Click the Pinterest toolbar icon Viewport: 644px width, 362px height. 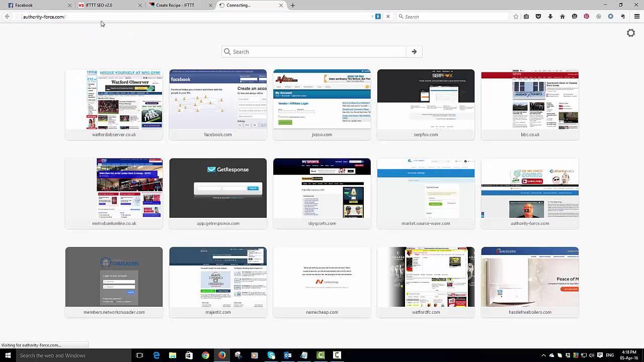pyautogui.click(x=587, y=17)
